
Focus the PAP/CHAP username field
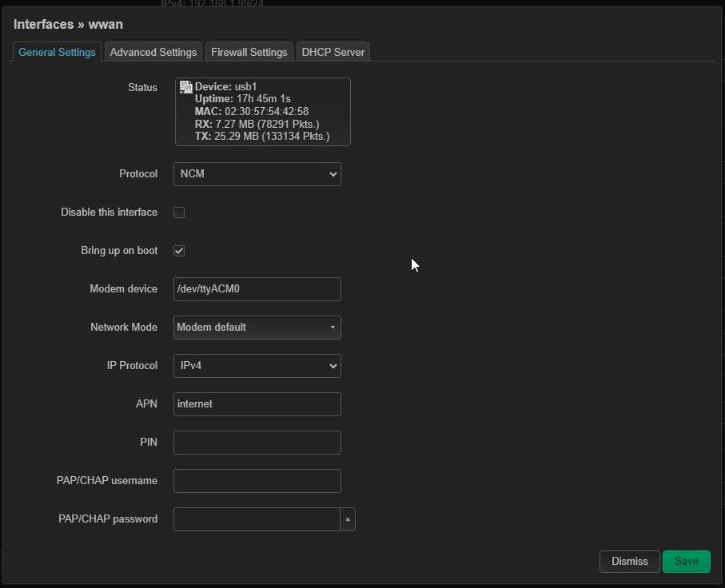click(x=257, y=481)
